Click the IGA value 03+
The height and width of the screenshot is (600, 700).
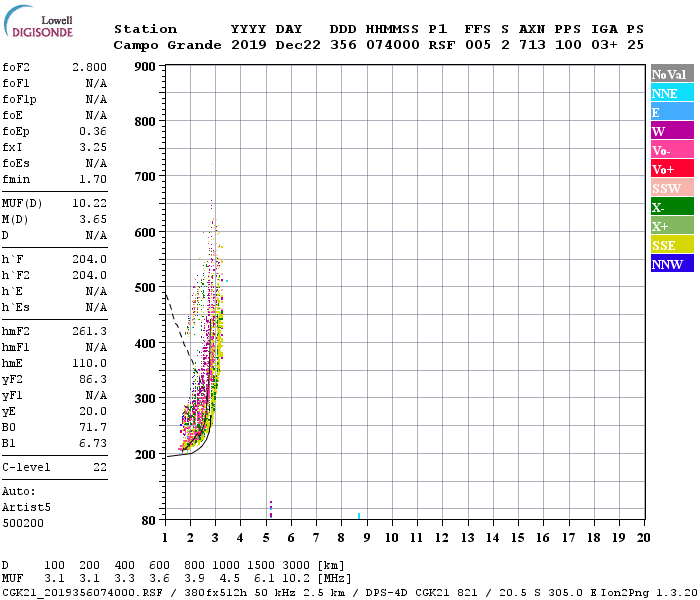[604, 45]
